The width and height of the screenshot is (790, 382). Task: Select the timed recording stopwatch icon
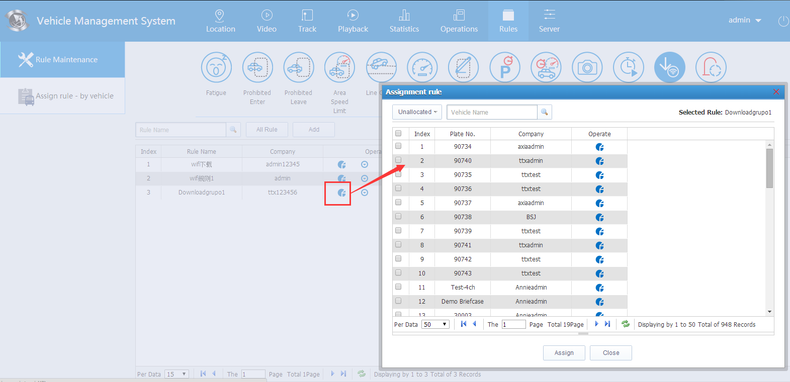pyautogui.click(x=628, y=67)
